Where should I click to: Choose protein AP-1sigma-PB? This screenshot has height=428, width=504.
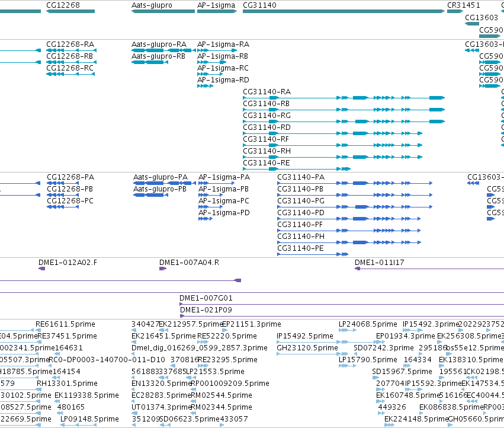(223, 189)
